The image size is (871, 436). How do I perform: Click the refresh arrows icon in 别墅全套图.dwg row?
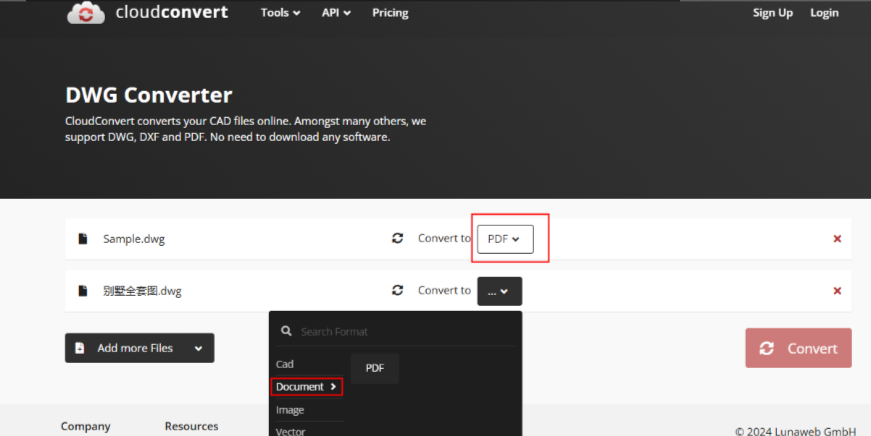[397, 290]
